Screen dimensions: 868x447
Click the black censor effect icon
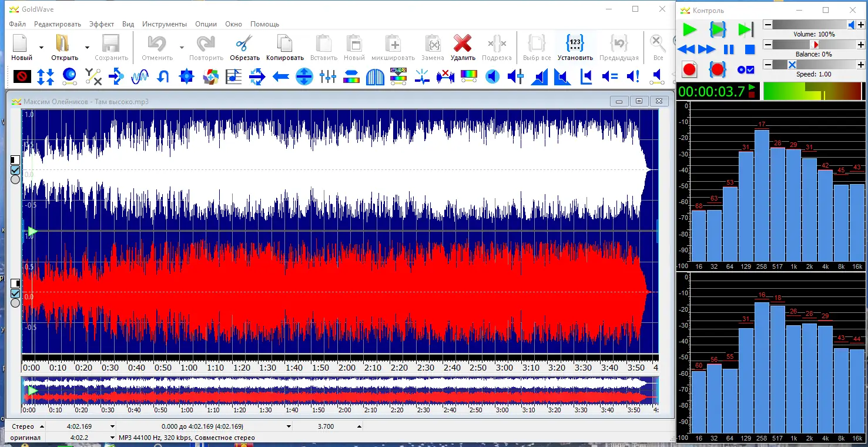point(22,76)
